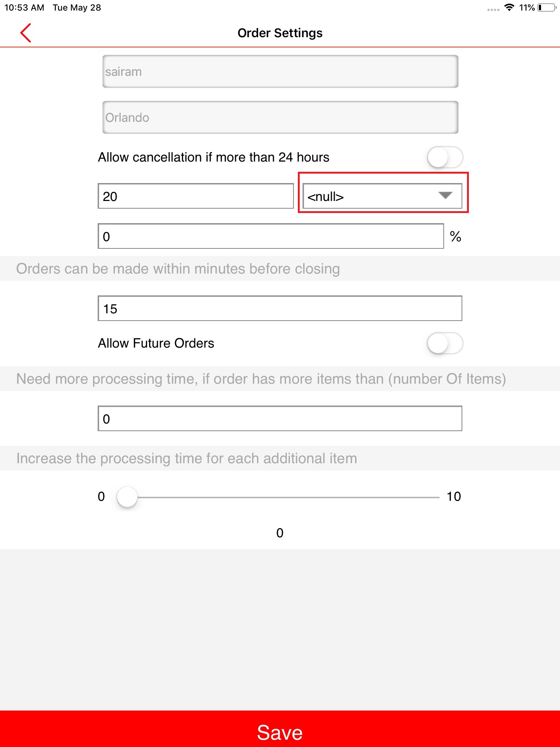This screenshot has width=560, height=747.
Task: Select the Orlando text field
Action: pos(280,117)
